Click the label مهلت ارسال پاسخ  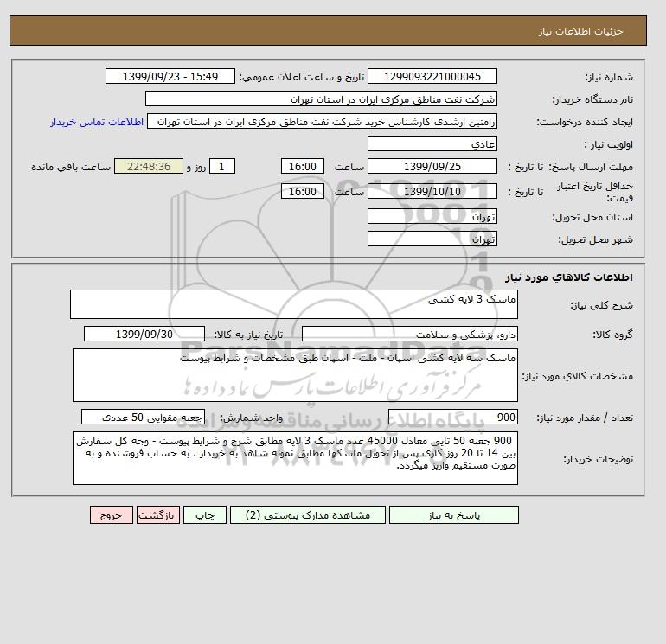coord(591,167)
